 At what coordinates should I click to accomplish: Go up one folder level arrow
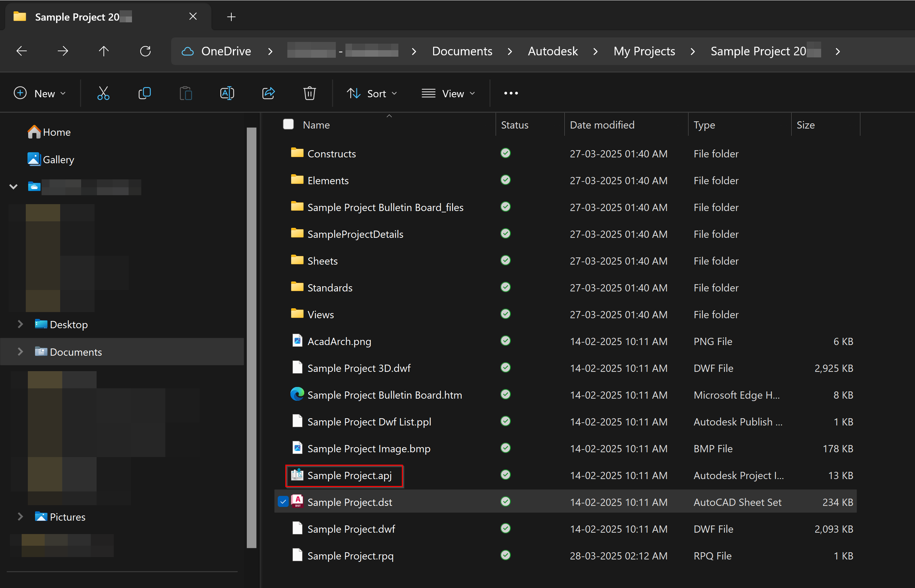coord(103,51)
